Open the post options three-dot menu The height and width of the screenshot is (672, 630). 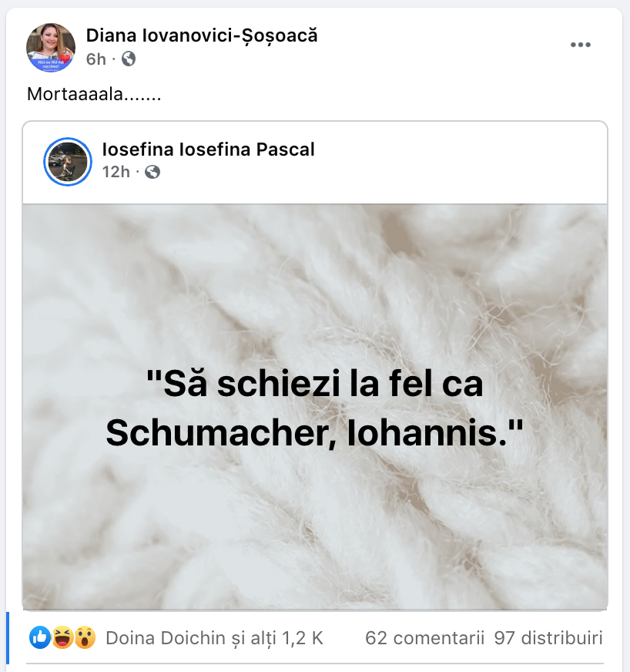click(580, 45)
